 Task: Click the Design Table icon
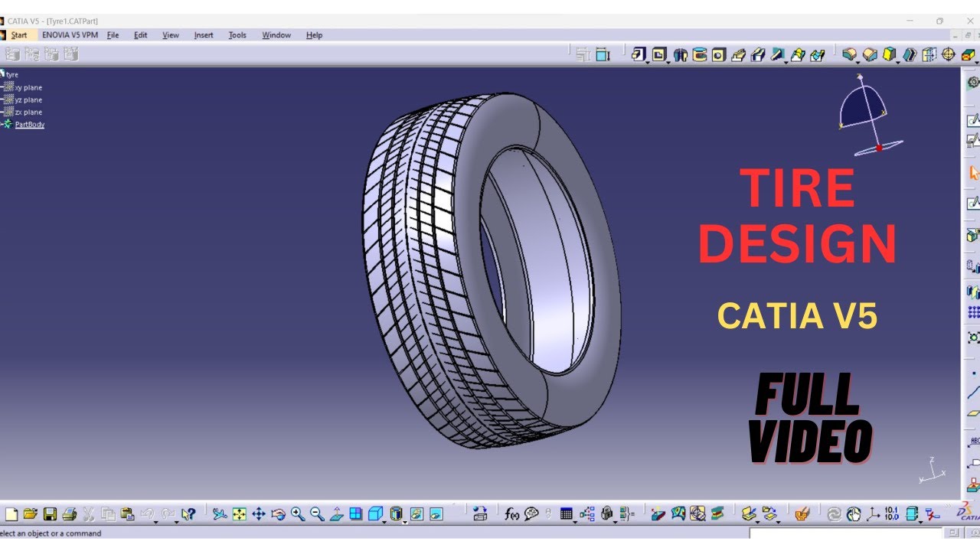pyautogui.click(x=566, y=514)
